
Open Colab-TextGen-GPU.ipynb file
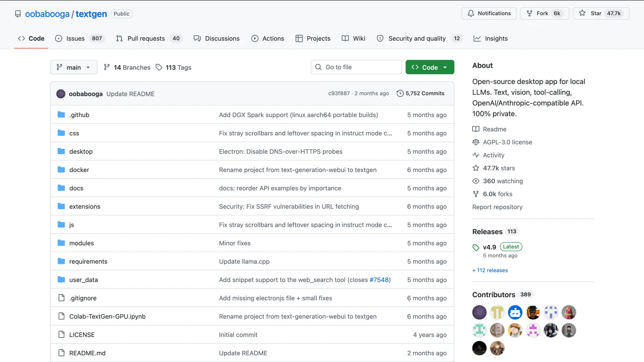107,317
